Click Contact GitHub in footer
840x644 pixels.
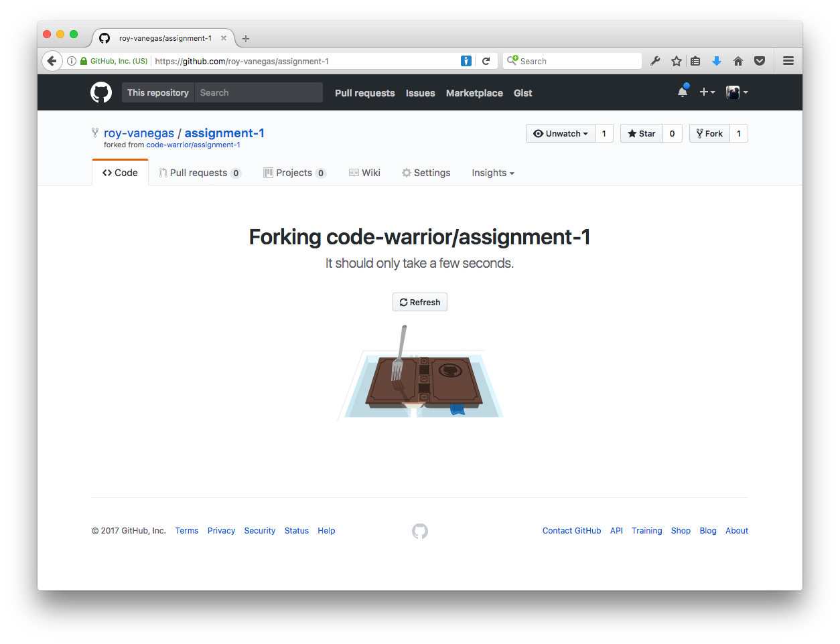[571, 531]
